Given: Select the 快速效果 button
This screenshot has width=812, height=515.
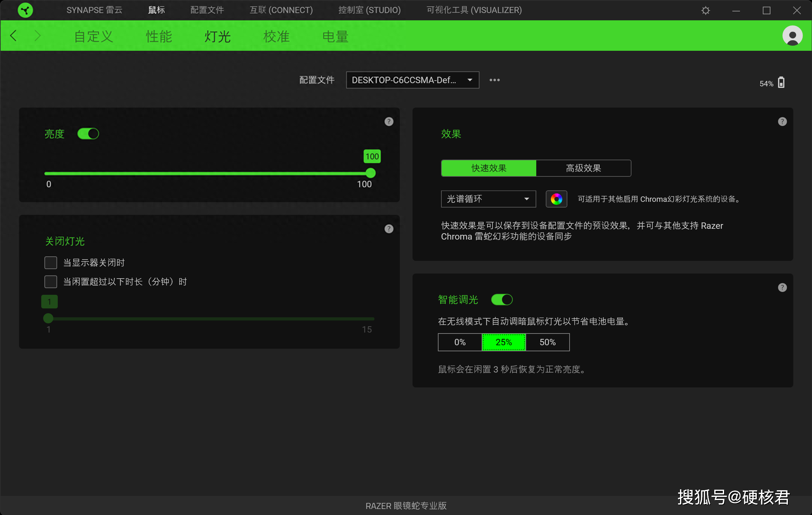Looking at the screenshot, I should coord(489,168).
